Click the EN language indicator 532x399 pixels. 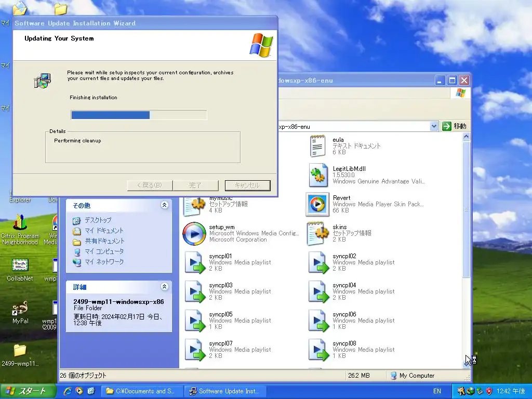click(437, 391)
